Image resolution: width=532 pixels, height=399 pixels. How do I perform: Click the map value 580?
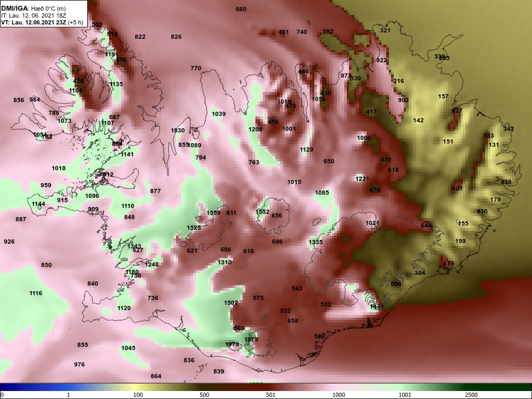tap(319, 336)
